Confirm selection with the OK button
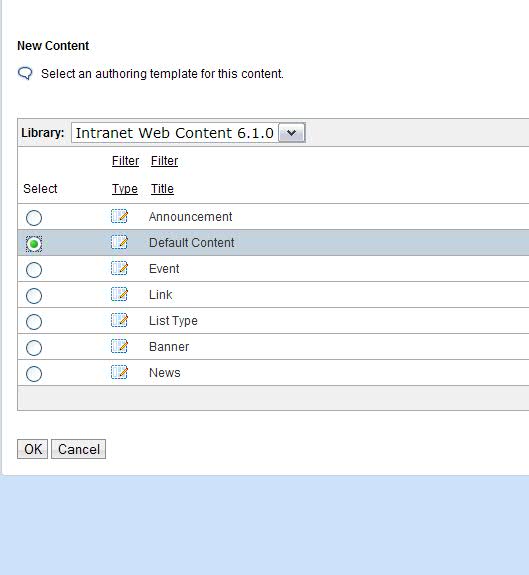 pos(33,449)
